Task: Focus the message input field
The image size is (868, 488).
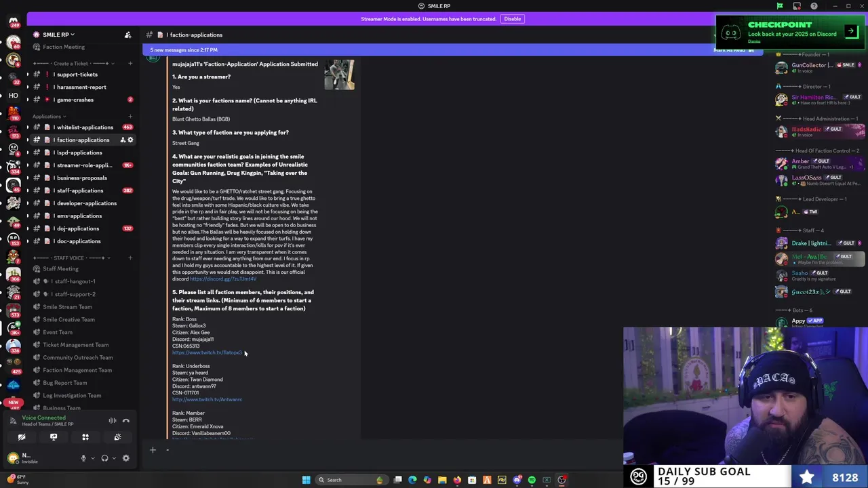Action: click(x=390, y=450)
